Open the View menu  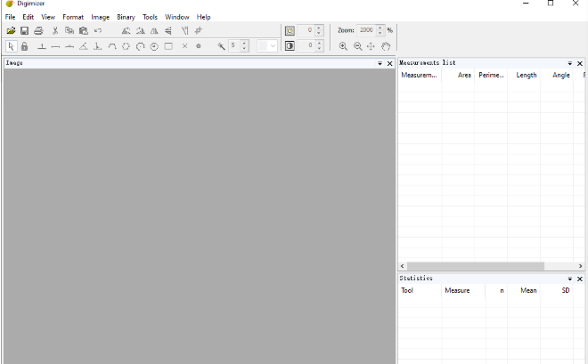click(x=48, y=17)
